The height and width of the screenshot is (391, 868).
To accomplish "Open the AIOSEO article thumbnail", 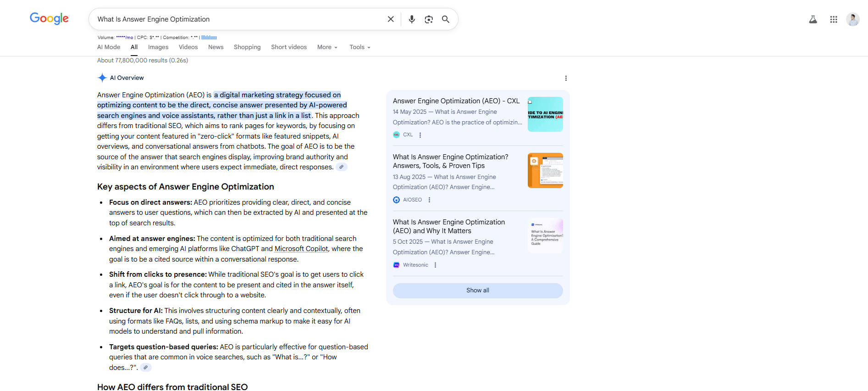I will [545, 170].
